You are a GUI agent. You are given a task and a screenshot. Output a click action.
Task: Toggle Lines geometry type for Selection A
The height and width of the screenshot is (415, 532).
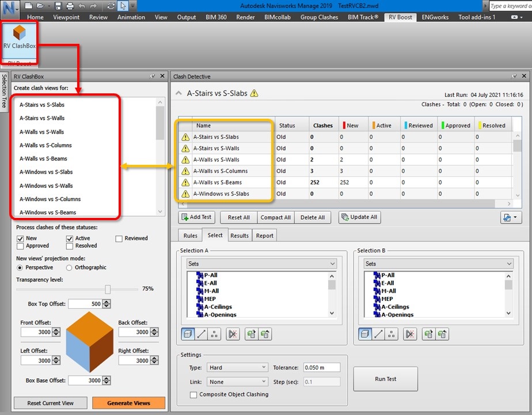click(x=201, y=334)
